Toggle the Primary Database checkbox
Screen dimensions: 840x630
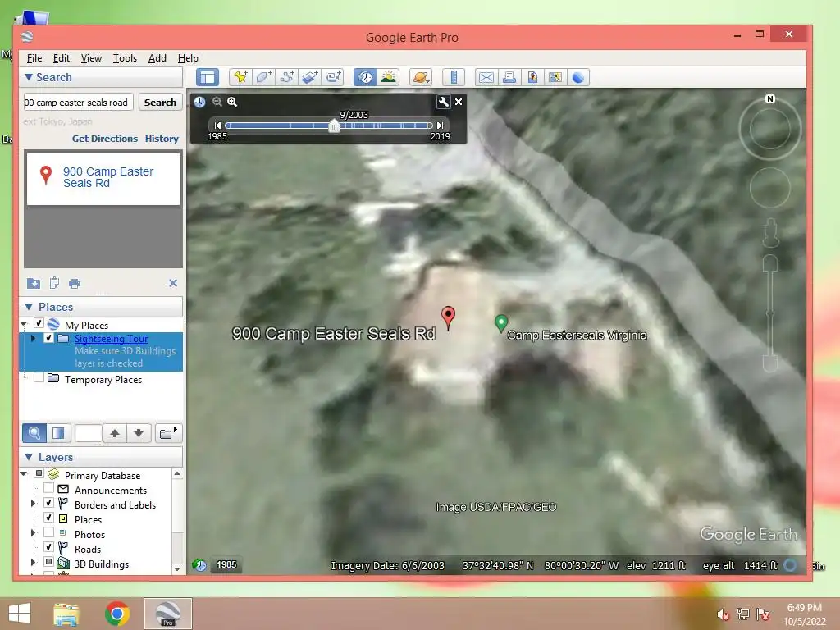[39, 473]
